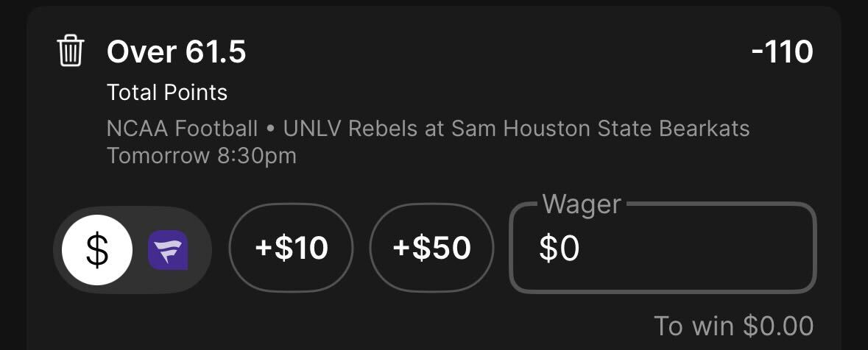Select the $0 value inside the wager box
This screenshot has height=350, width=868.
point(560,249)
